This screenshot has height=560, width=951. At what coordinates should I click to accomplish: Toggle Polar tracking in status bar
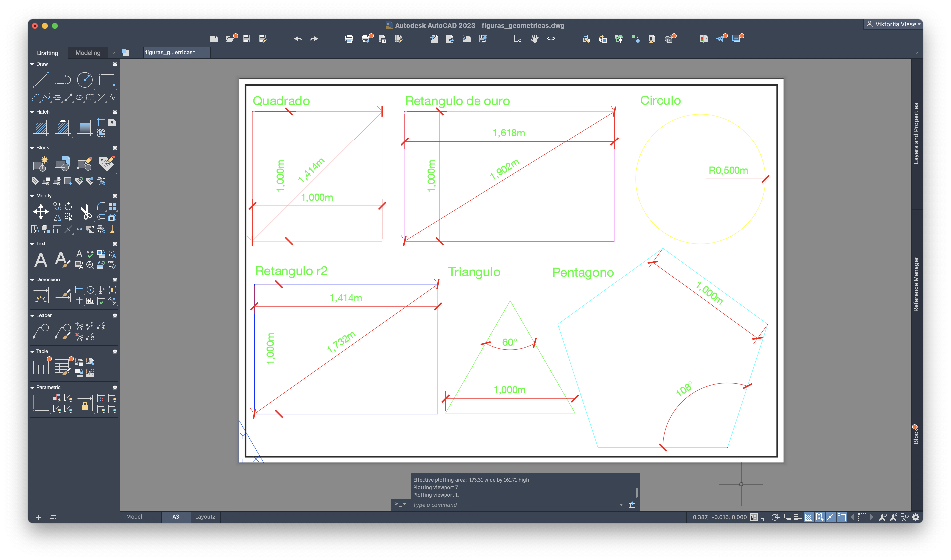click(x=775, y=517)
